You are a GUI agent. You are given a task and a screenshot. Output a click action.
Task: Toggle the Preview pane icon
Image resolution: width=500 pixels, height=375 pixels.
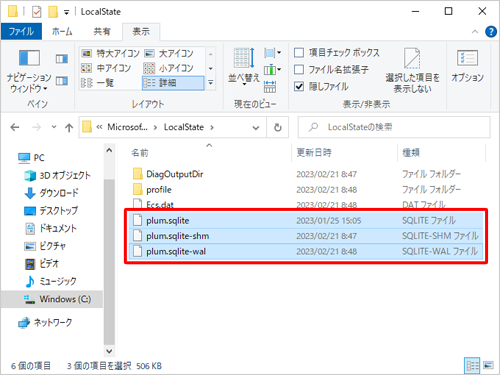point(62,59)
